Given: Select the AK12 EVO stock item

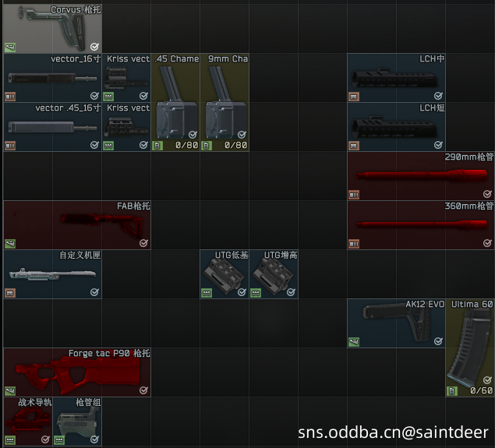Looking at the screenshot, I should 397,323.
